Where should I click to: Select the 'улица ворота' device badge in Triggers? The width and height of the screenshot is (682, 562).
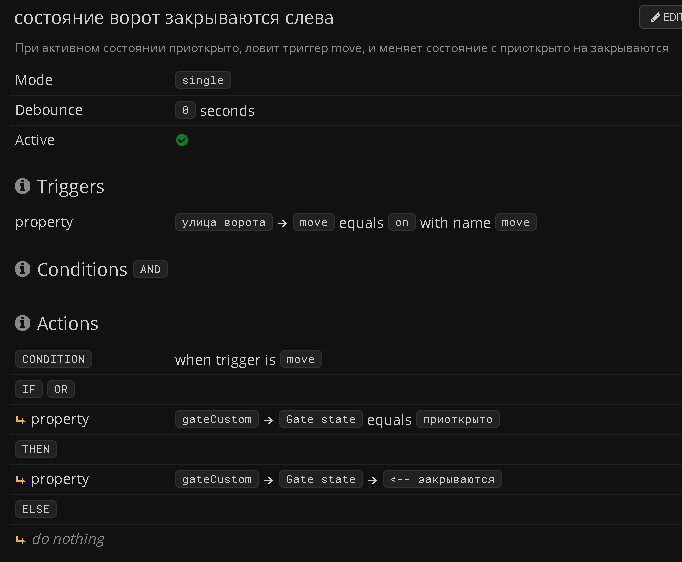[x=223, y=222]
